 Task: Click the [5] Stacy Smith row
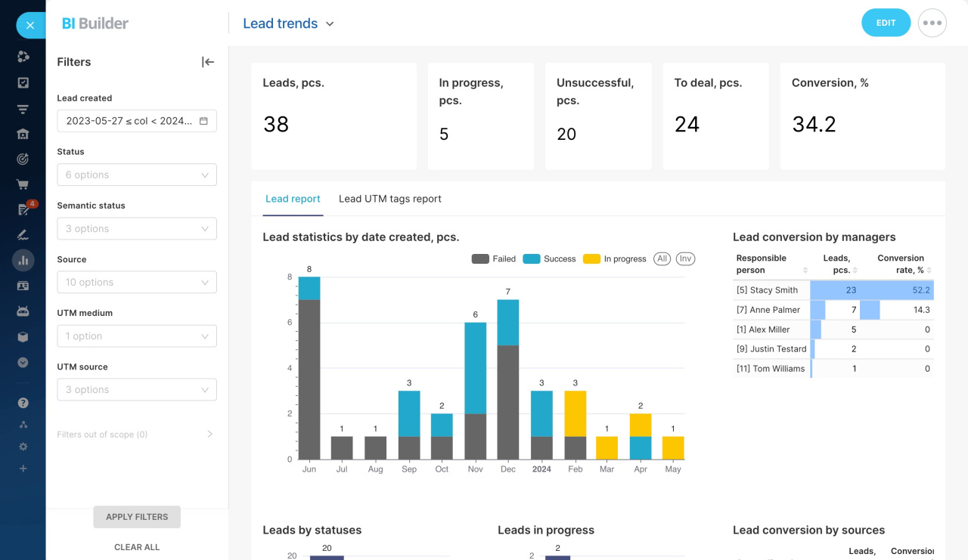coord(833,290)
